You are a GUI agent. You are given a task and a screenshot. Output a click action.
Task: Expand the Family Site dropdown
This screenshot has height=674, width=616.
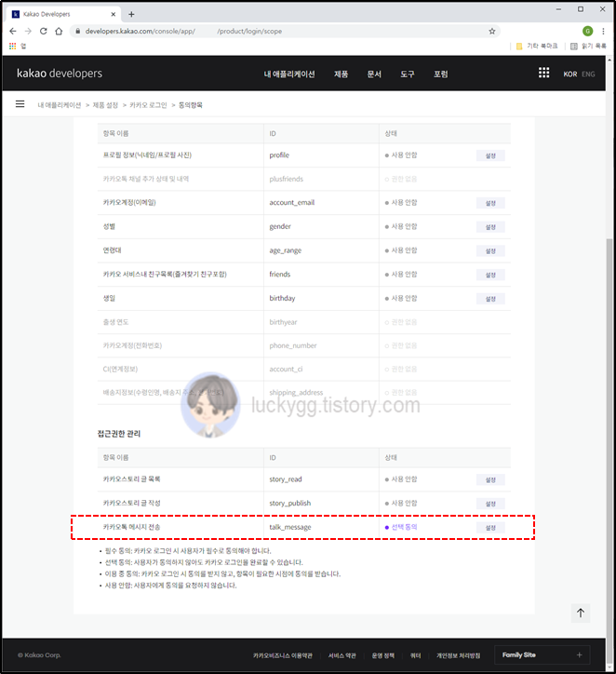pyautogui.click(x=542, y=655)
